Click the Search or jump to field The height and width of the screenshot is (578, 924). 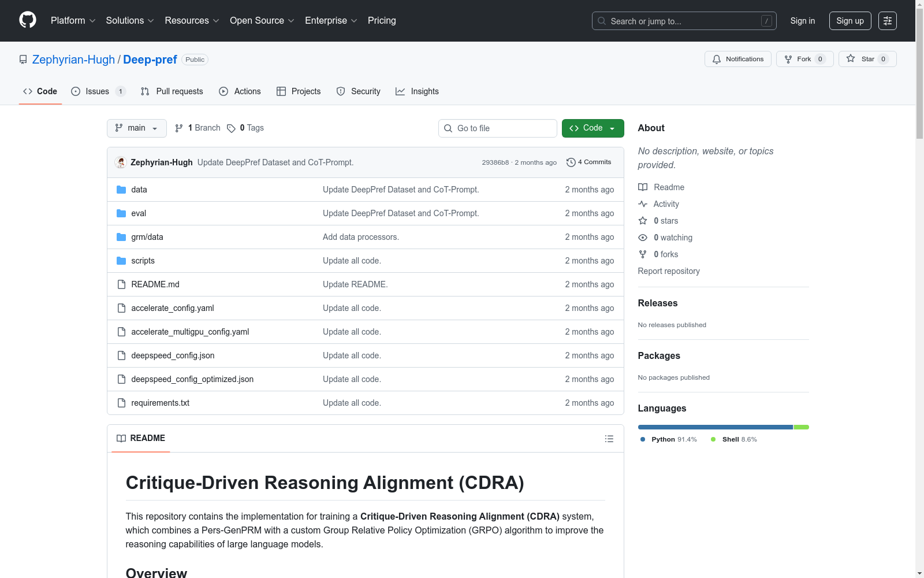[x=684, y=21]
